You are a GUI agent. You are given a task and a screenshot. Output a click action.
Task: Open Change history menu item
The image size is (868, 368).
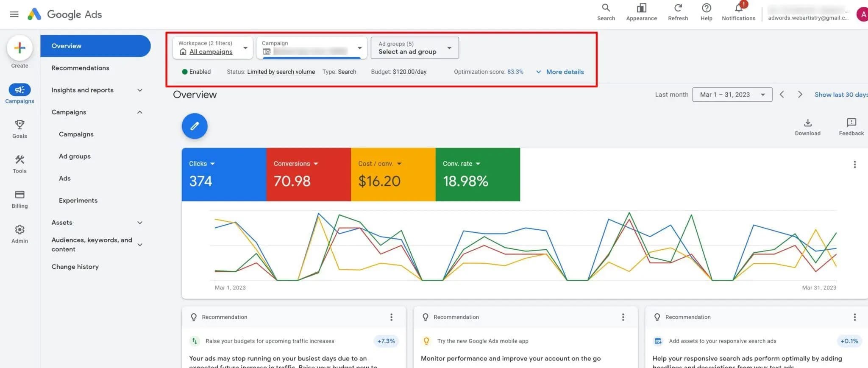[75, 267]
